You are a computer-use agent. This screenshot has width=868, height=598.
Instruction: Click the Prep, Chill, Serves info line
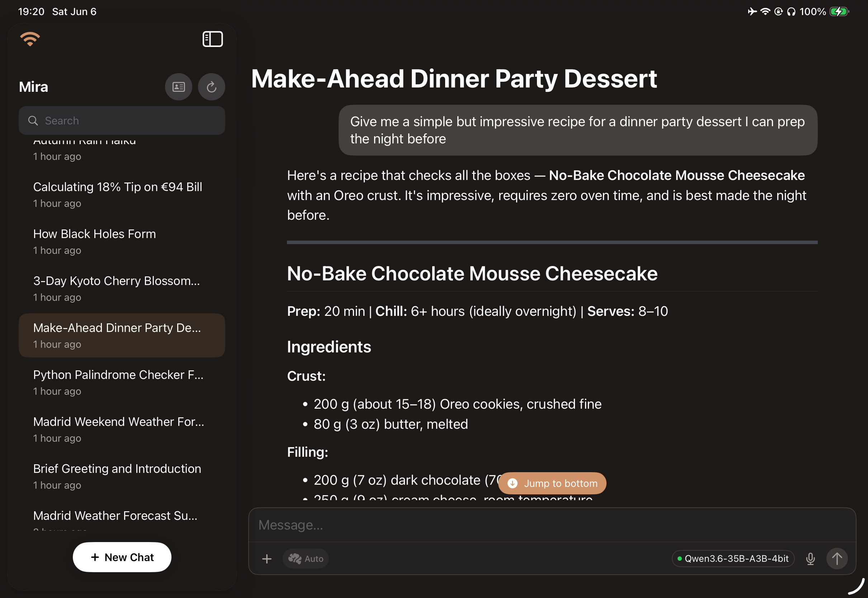477,311
